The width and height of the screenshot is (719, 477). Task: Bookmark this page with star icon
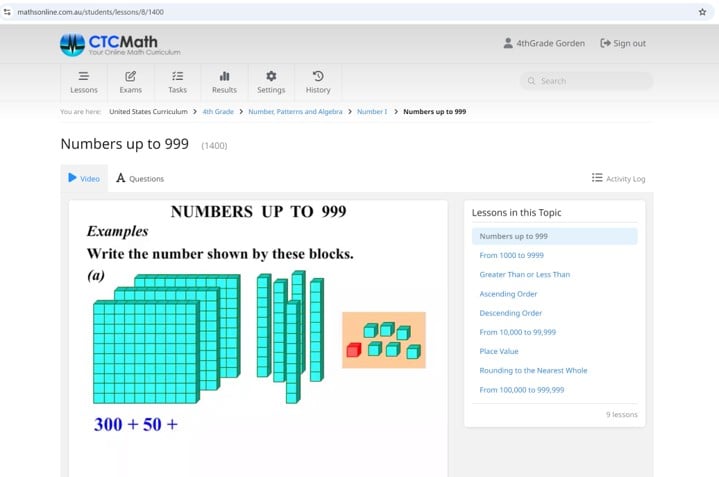coord(702,12)
